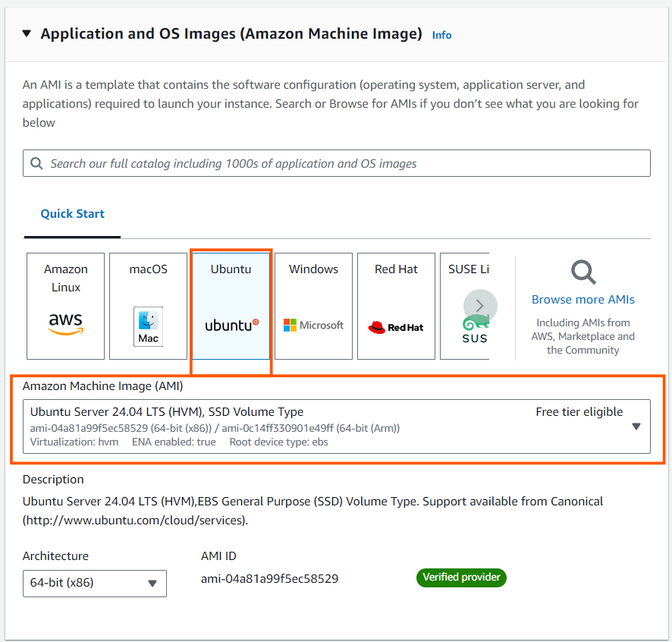Click the AMI catalog search field
The height and width of the screenshot is (642, 672).
click(x=341, y=163)
